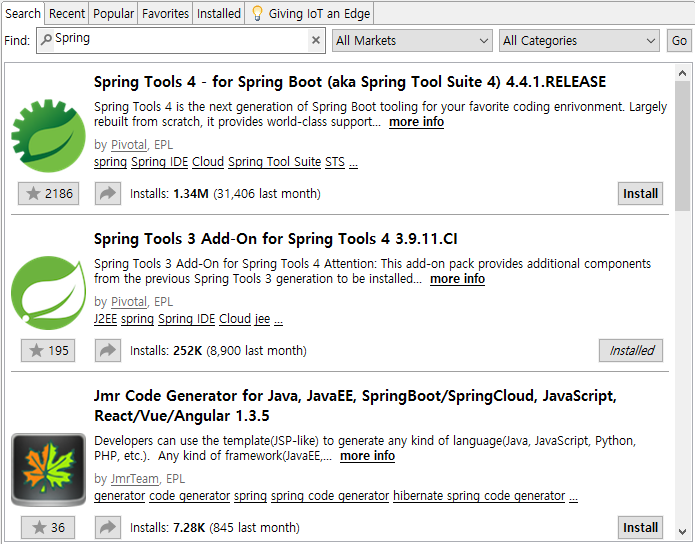Screen dimensions: 695x544
Task: Click Cloud tag under Spring Tools 4
Action: 208,162
